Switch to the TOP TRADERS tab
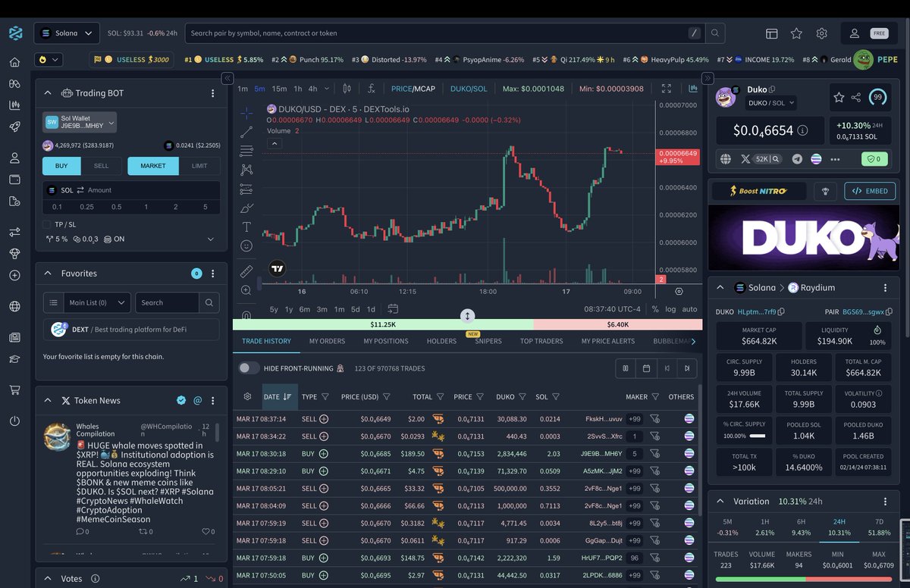 pyautogui.click(x=541, y=341)
